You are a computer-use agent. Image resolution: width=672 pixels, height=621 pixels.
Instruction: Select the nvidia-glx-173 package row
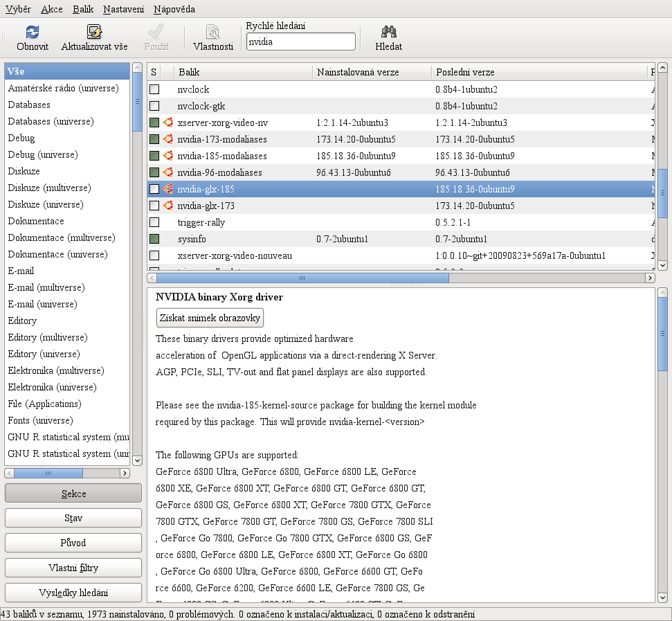click(x=401, y=206)
